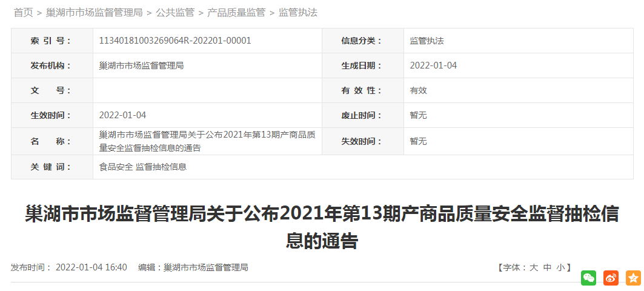Screen dimensions: 644x291
Task: Click keywords 食品安全 监督抽检信息
Action: [143, 167]
